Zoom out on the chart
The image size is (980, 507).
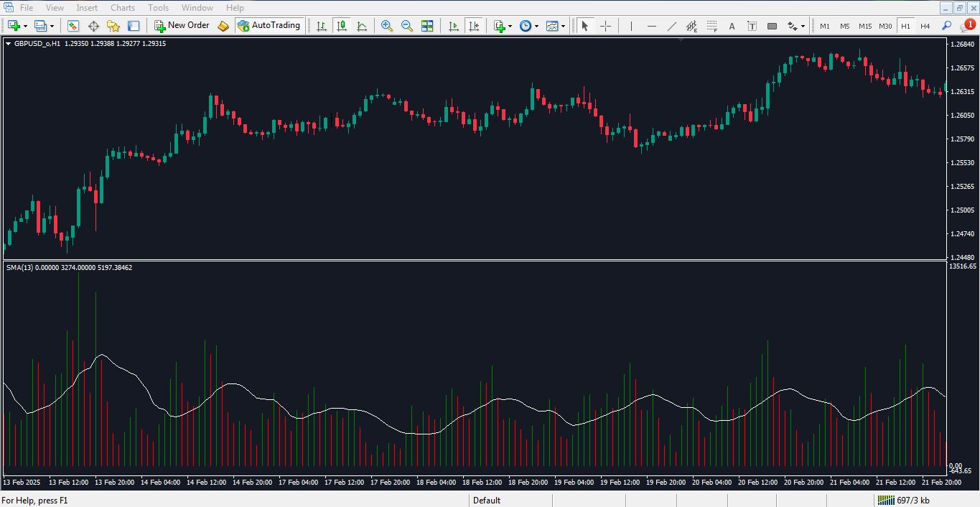coord(407,26)
